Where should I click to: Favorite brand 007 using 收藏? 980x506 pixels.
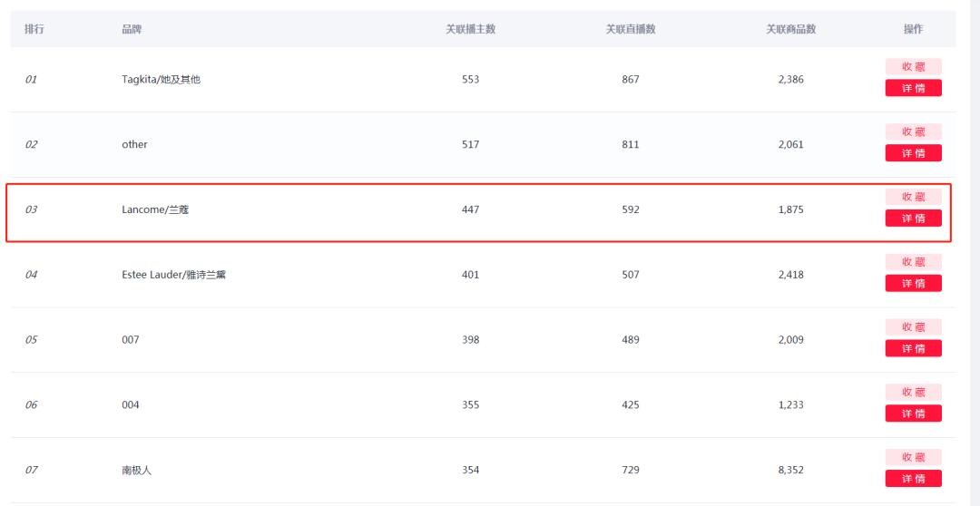coord(913,327)
